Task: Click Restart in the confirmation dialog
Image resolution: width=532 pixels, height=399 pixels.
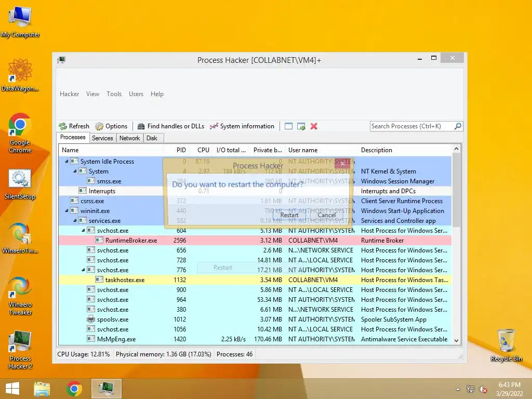Action: tap(289, 215)
